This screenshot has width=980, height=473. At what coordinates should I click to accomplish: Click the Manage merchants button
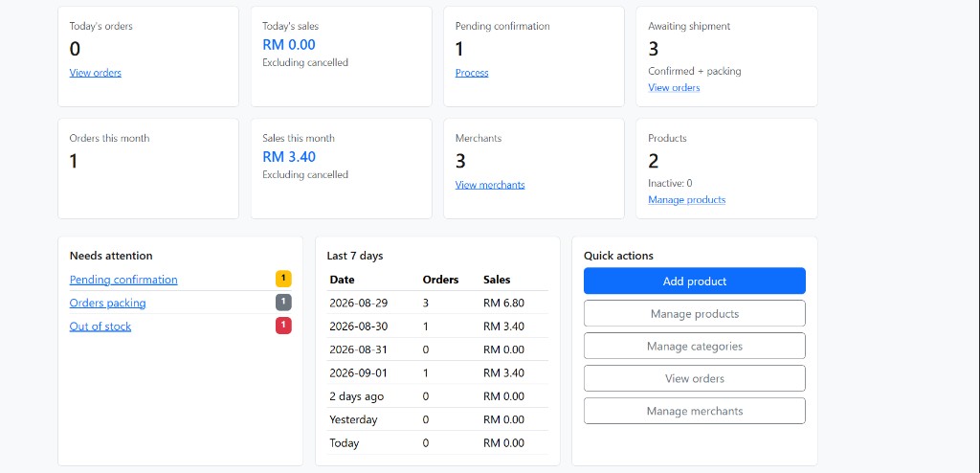point(695,411)
